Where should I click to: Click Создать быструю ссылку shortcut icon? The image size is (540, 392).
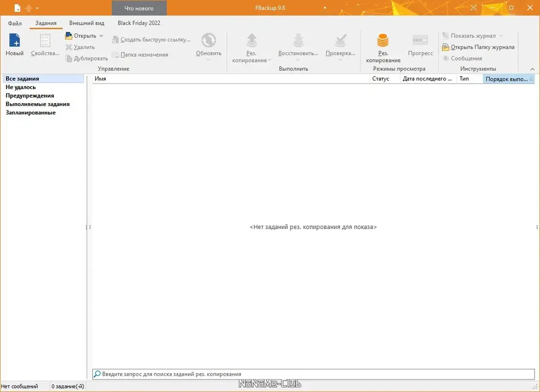click(116, 39)
